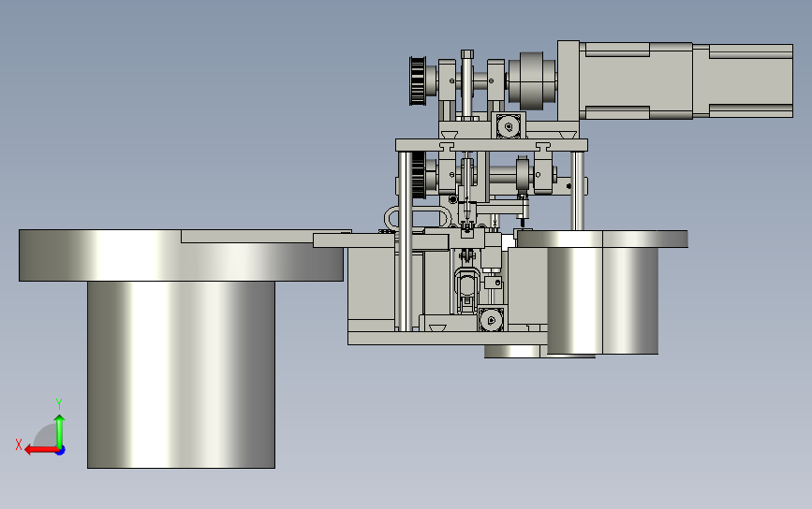Select the cylindrical shaft coupling beside motor
This screenshot has width=812, height=509.
pos(532,80)
